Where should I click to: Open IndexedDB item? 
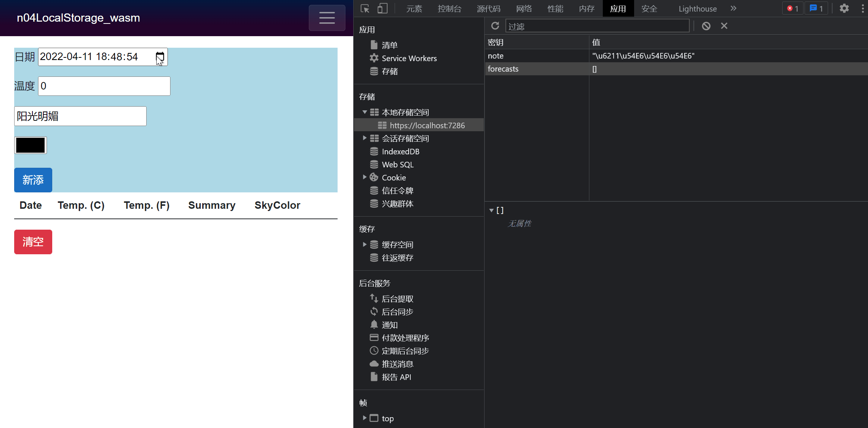(x=400, y=151)
